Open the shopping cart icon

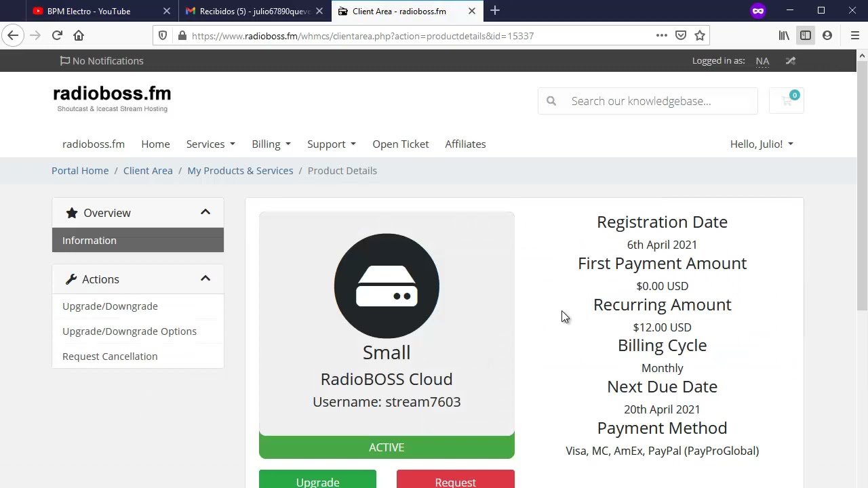[787, 101]
